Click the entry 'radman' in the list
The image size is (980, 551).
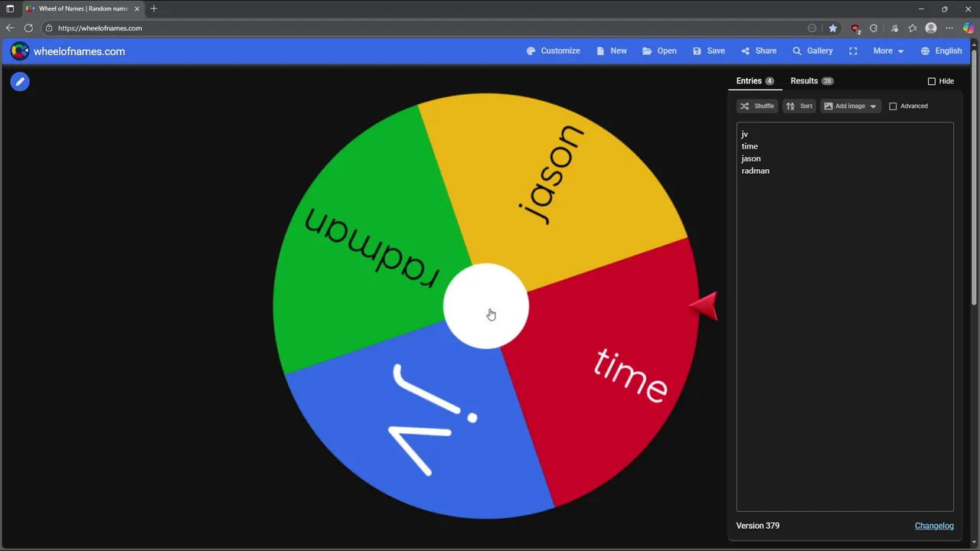(x=755, y=171)
